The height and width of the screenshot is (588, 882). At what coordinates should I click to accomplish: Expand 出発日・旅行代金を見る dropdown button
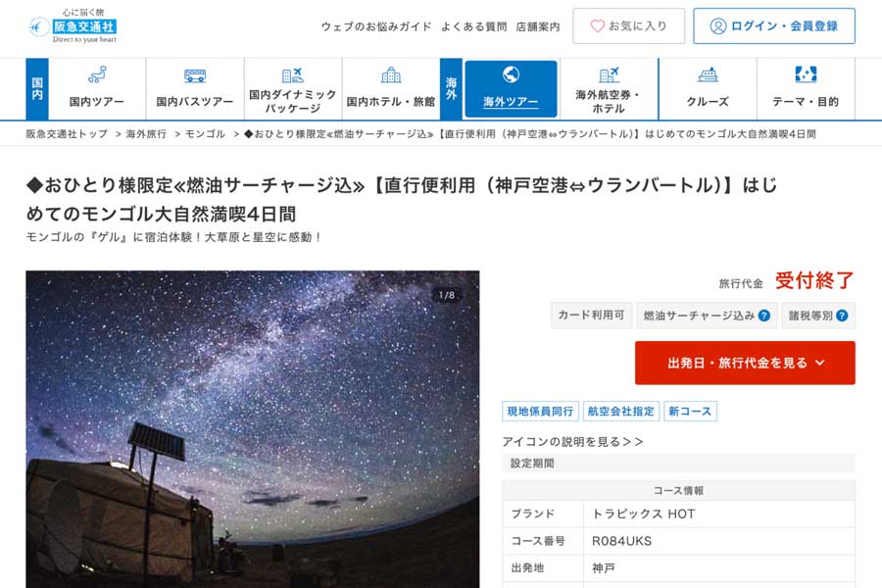[745, 363]
